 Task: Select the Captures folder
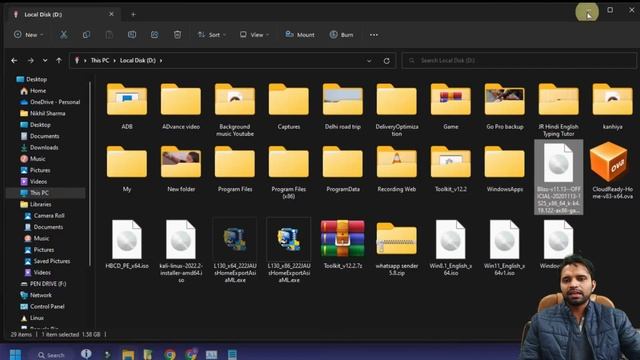(289, 107)
